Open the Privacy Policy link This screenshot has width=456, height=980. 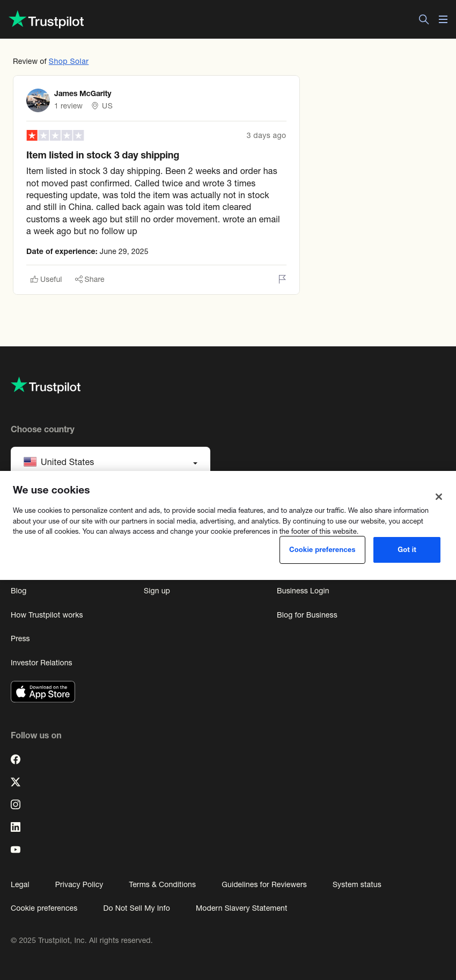pos(79,884)
